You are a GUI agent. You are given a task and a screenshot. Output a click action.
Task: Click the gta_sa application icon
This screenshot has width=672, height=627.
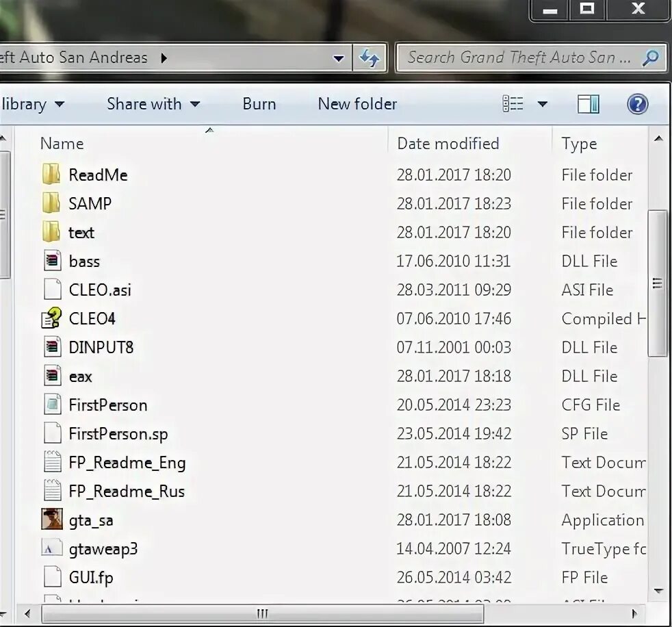[x=52, y=519]
